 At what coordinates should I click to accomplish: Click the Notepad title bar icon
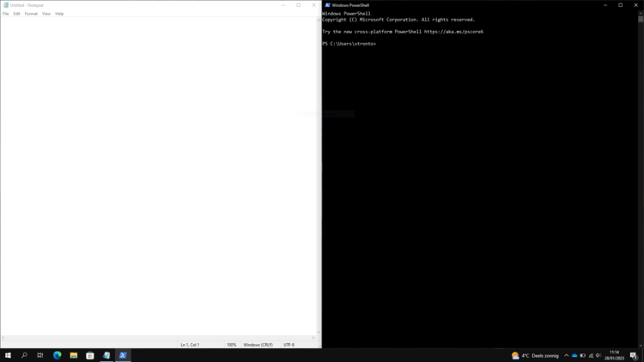click(6, 5)
